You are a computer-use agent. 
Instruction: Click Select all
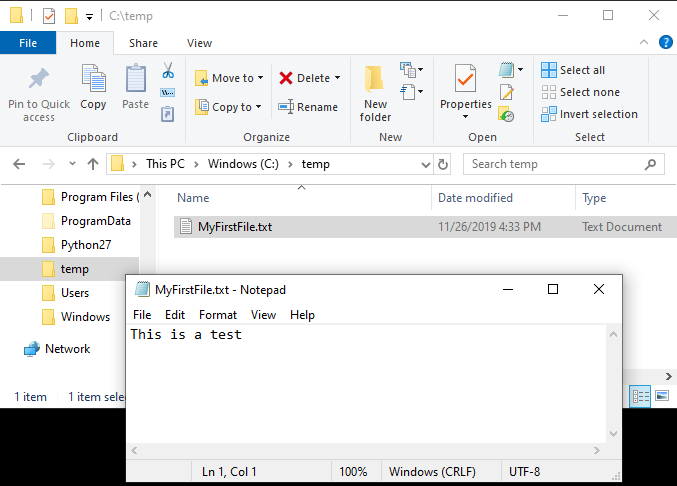pyautogui.click(x=573, y=70)
